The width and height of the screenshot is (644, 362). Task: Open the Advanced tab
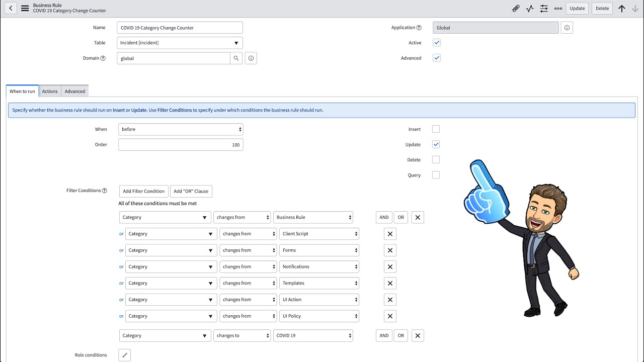point(74,91)
